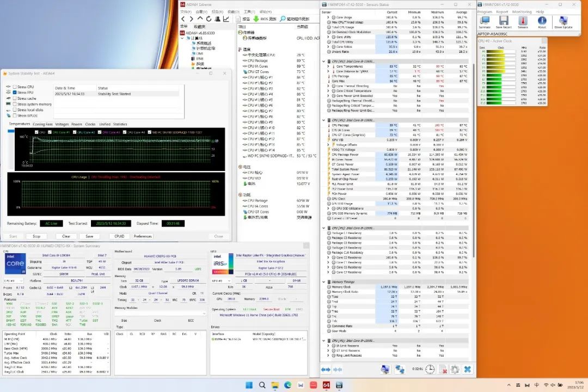Click the AIDA64 red 64 taskbar icon

point(326,385)
